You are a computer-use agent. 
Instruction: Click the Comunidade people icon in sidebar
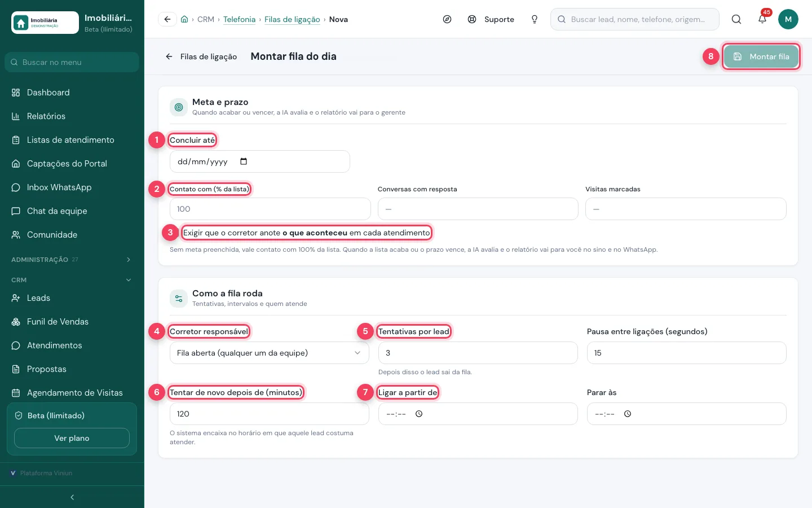point(16,235)
